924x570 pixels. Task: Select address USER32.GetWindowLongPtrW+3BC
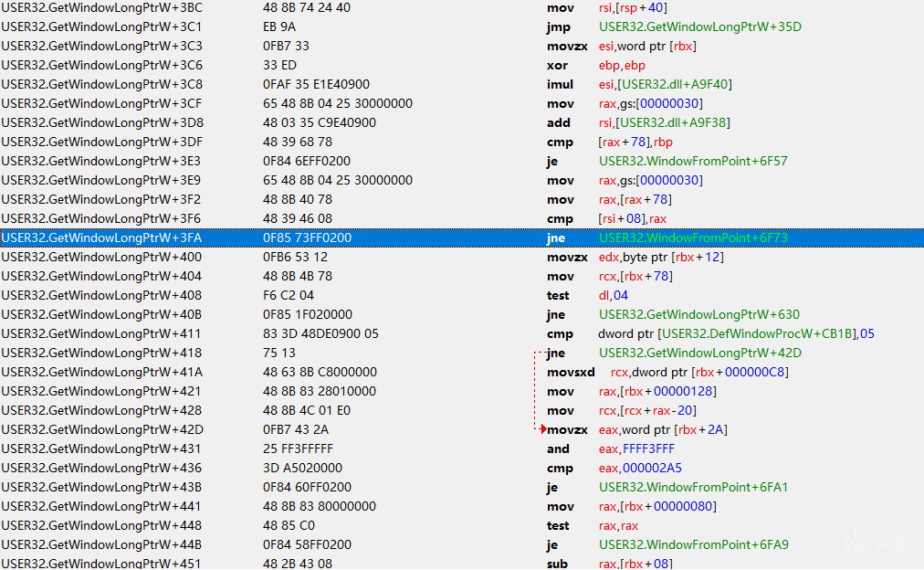coord(101,7)
